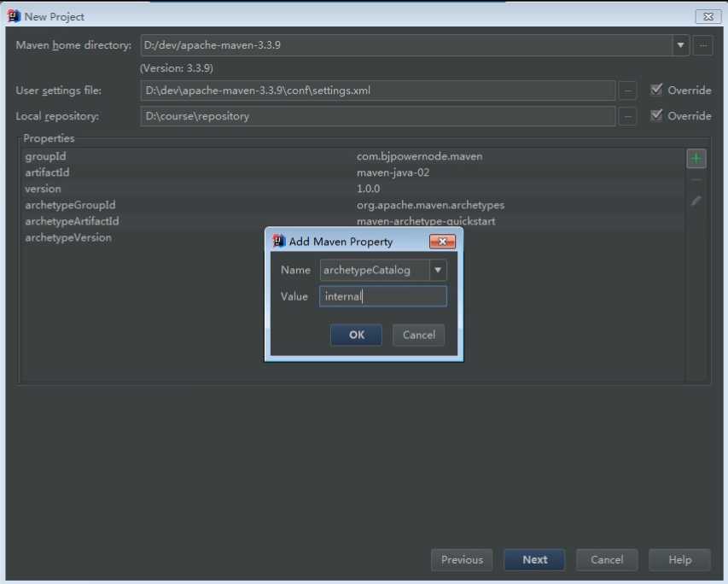This screenshot has width=728, height=584.
Task: Click the minus remove property icon
Action: 696,179
